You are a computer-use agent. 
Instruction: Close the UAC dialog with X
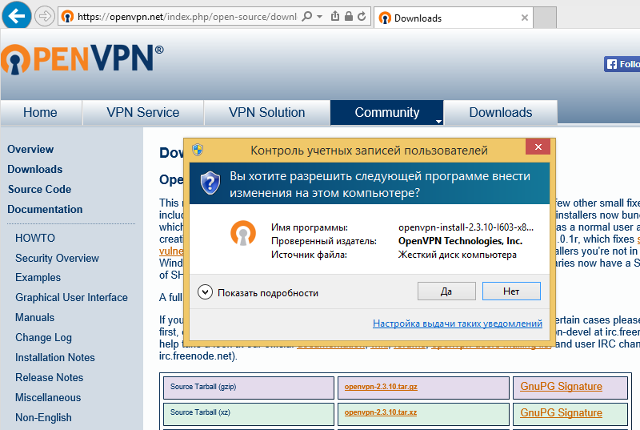(538, 147)
